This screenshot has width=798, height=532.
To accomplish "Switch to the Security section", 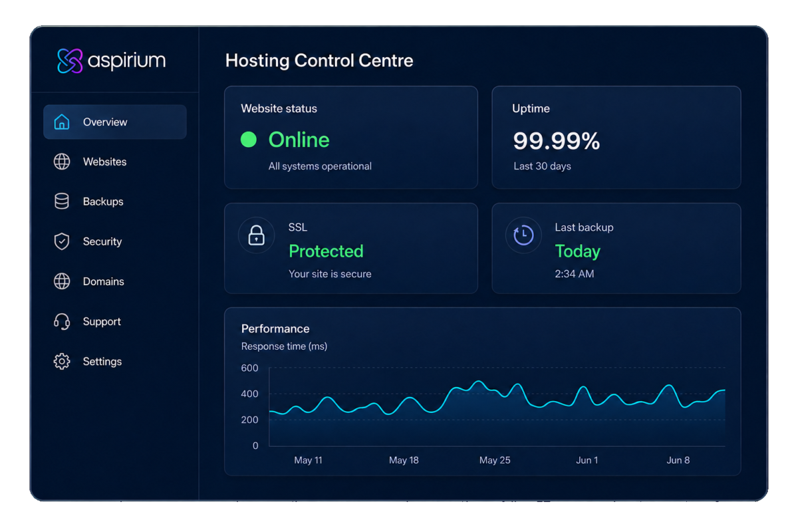I will tap(115, 241).
